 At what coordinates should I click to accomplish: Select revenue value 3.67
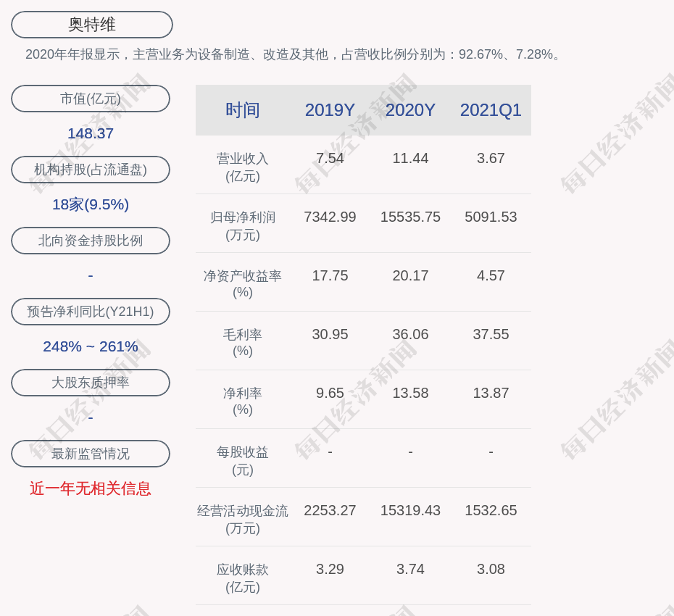(x=491, y=158)
